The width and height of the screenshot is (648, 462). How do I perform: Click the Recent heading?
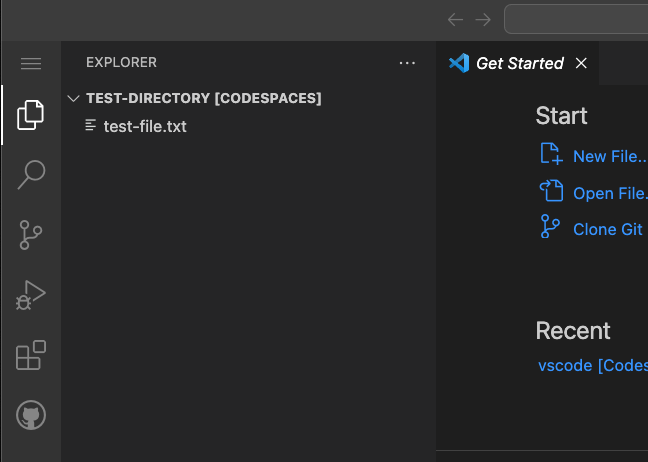tap(573, 331)
